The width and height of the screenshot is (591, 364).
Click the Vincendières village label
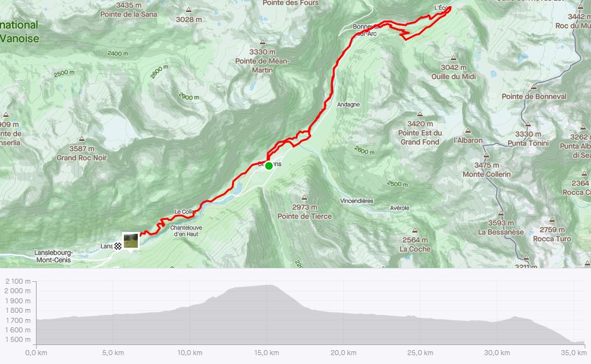point(356,201)
